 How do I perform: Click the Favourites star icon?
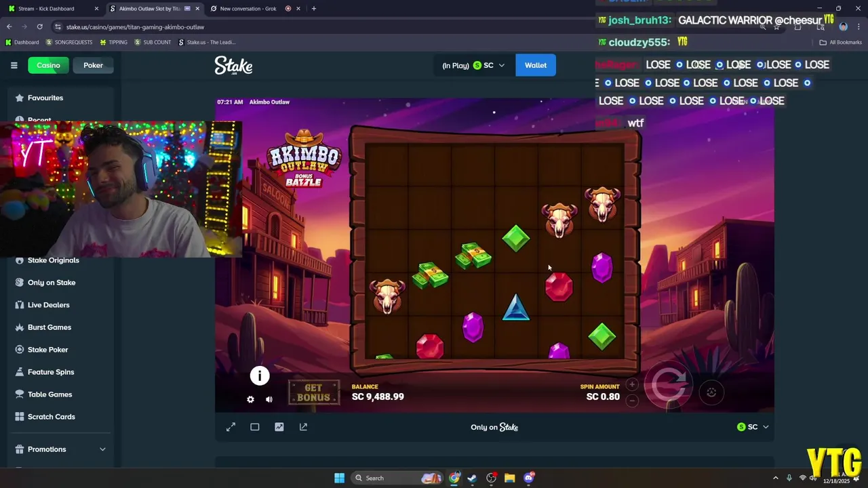(20, 98)
